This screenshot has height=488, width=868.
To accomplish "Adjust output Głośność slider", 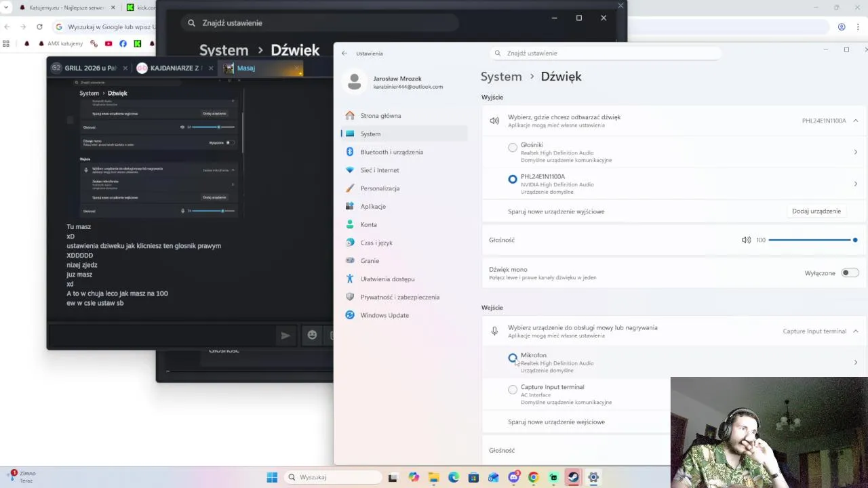I will (812, 240).
